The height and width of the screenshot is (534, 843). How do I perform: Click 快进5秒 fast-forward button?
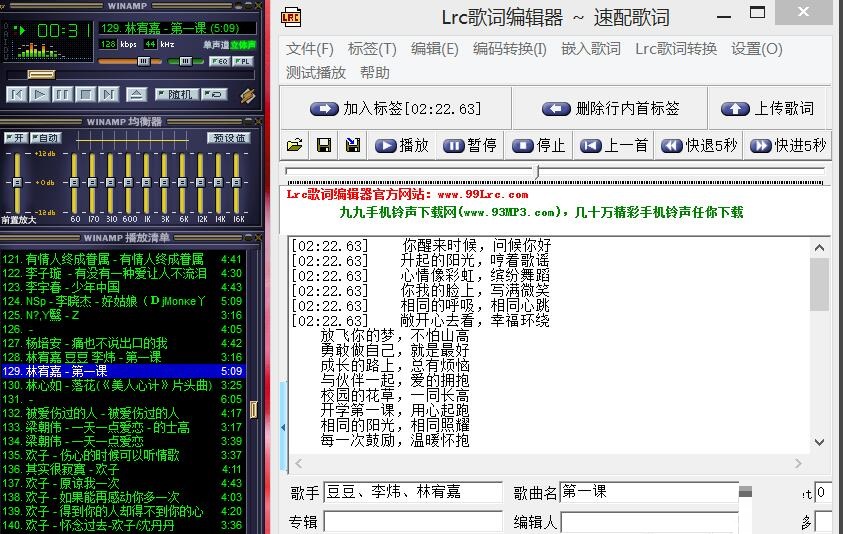click(788, 145)
